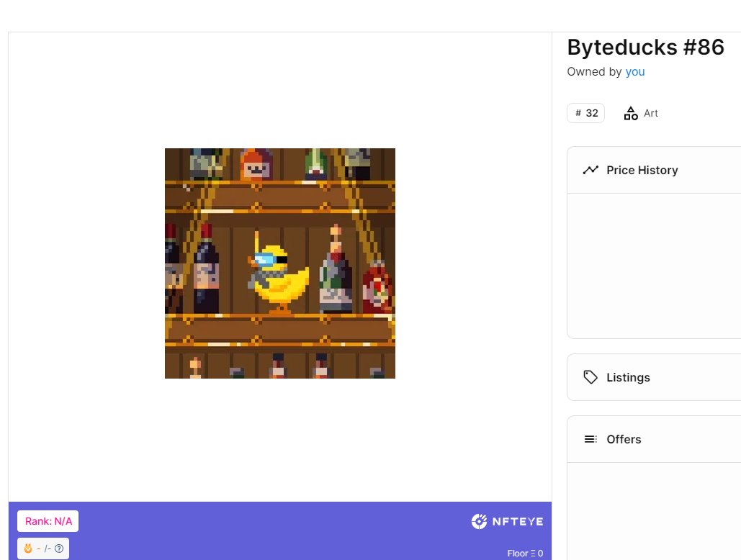This screenshot has height=560, width=741.
Task: Open the question mark help icon
Action: 59,548
